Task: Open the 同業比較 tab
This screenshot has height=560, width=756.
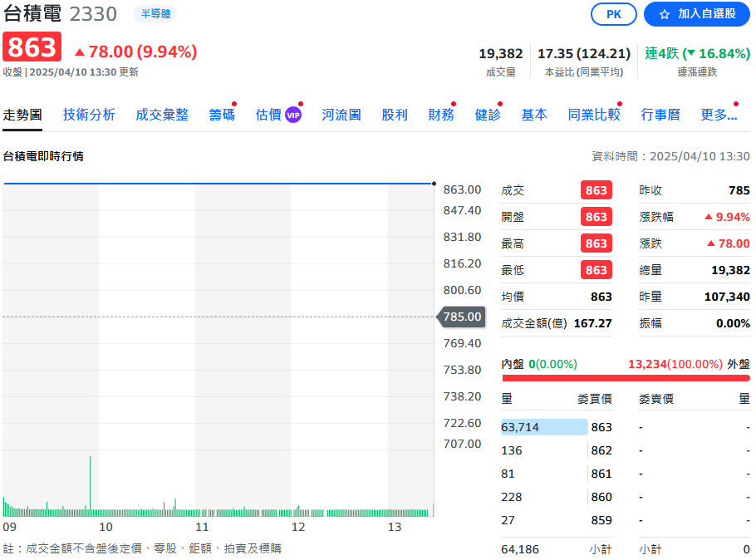Action: point(594,115)
